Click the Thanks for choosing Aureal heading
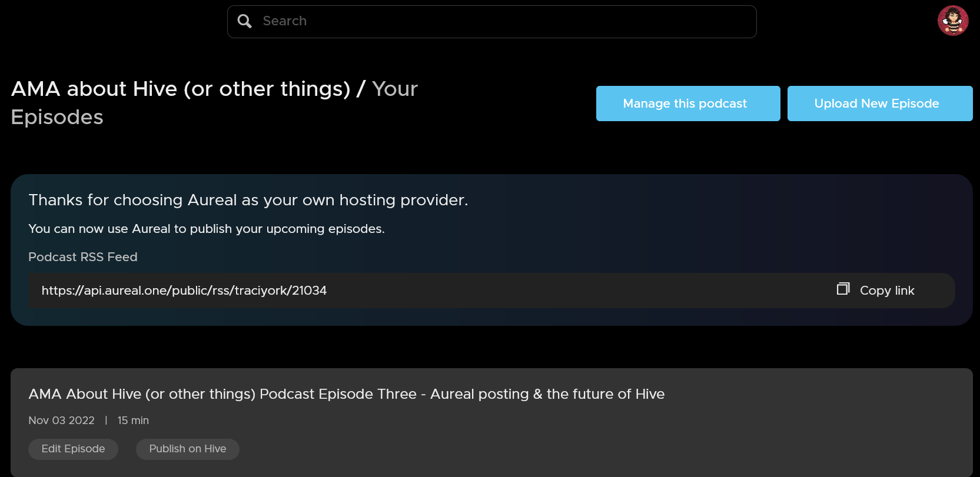Image resolution: width=980 pixels, height=477 pixels. coord(248,201)
